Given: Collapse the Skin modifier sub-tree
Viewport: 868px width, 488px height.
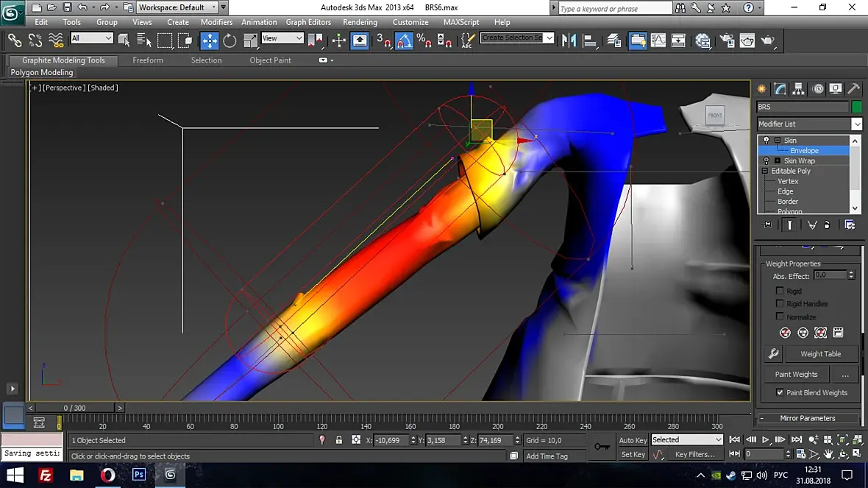Looking at the screenshot, I should (x=778, y=140).
